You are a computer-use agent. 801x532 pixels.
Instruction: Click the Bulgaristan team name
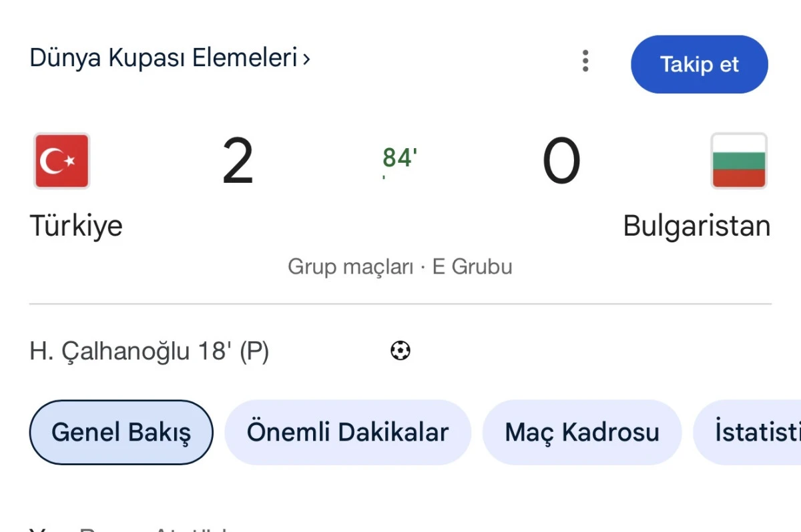(x=696, y=225)
